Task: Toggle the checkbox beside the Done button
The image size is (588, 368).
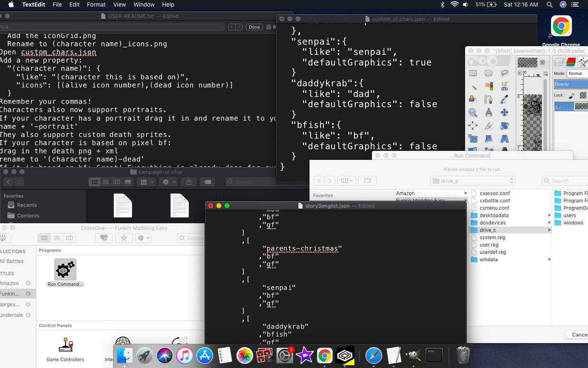Action: (x=269, y=27)
